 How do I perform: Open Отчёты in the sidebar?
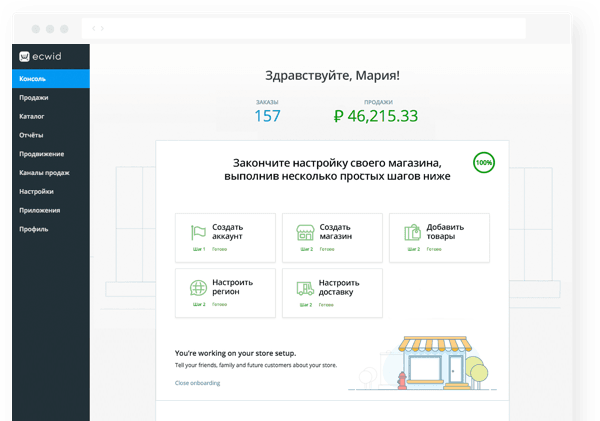pos(51,135)
